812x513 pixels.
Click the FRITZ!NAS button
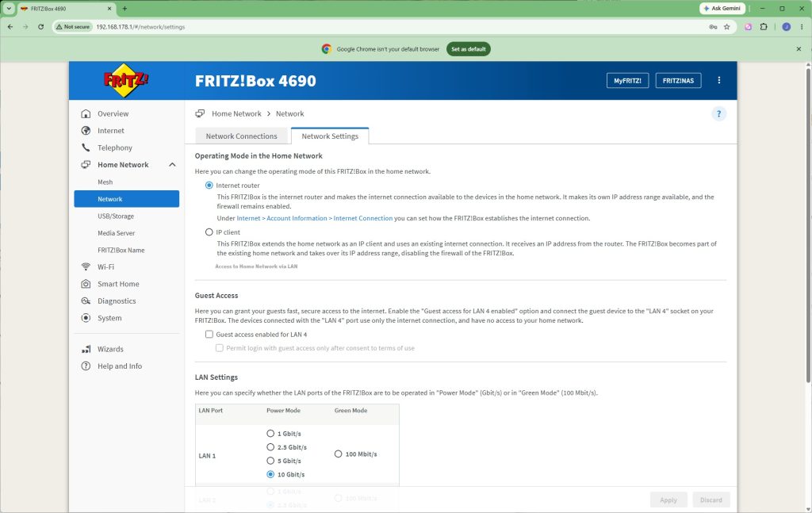coord(679,81)
